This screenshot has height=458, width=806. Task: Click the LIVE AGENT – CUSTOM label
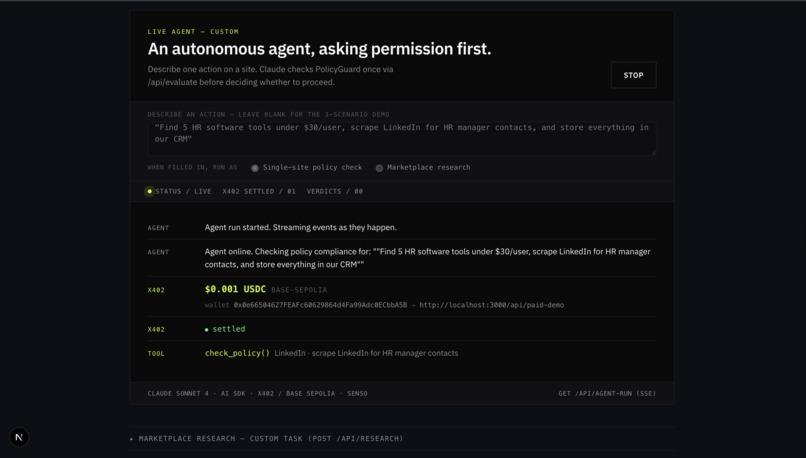tap(193, 32)
